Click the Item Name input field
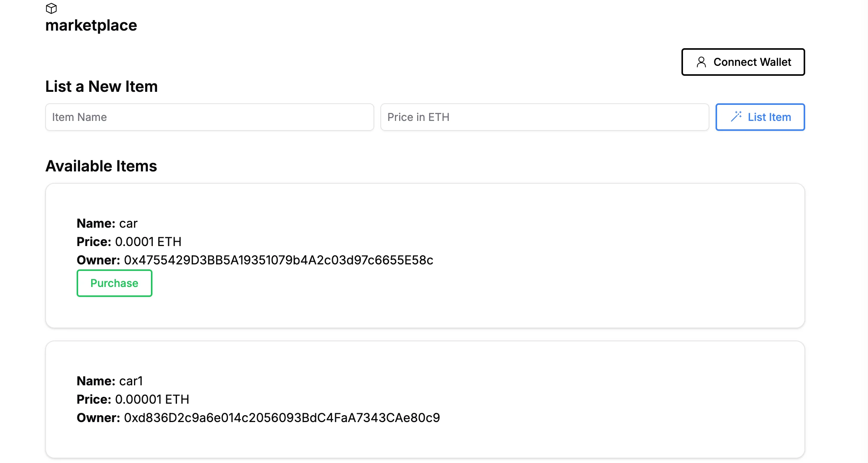 [210, 117]
